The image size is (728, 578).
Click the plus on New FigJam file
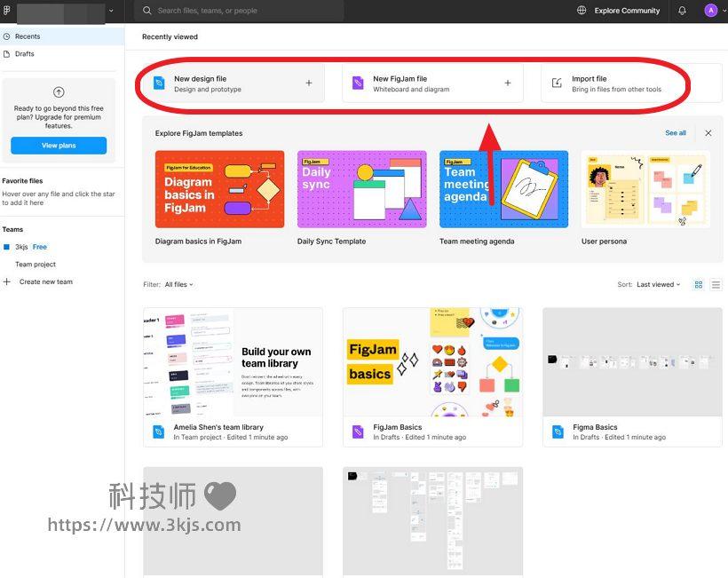[x=508, y=83]
